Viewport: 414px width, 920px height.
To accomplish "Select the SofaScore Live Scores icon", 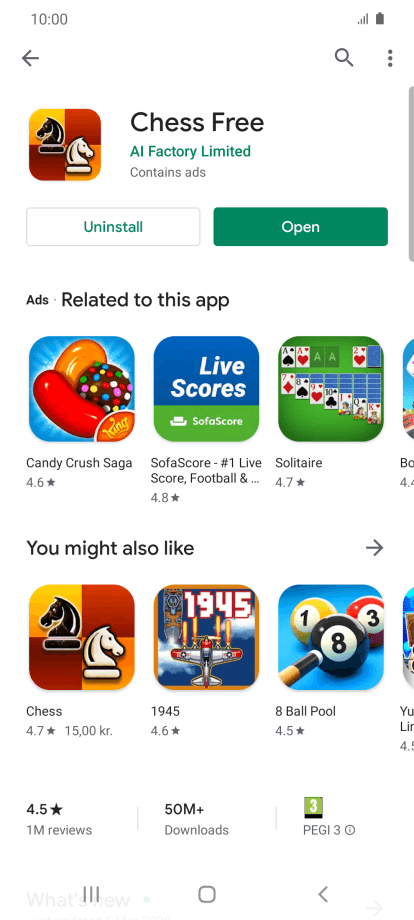I will coord(206,389).
